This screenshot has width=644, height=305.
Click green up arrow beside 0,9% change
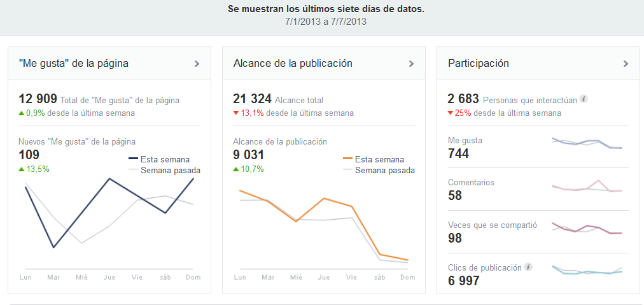(22, 113)
